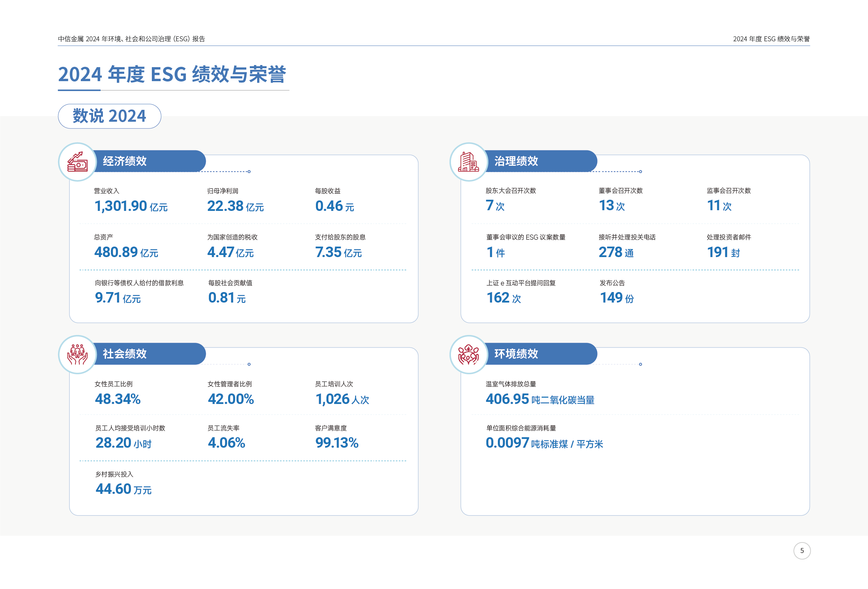
Task: Click the environmental performance plant icon
Action: pyautogui.click(x=468, y=354)
